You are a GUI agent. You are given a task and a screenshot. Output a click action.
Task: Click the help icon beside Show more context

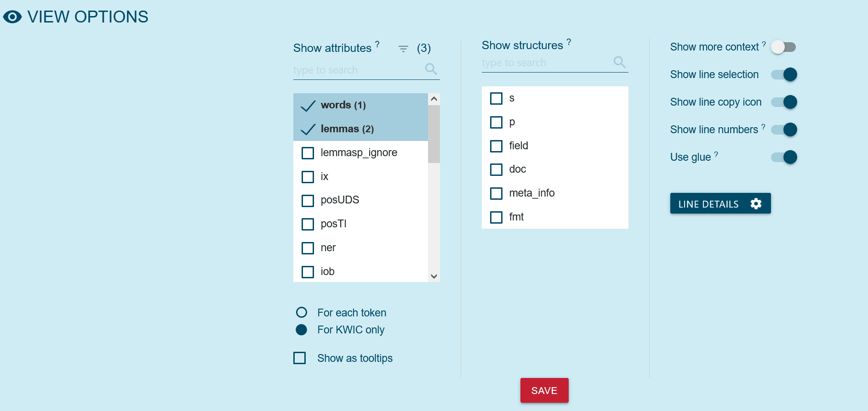pyautogui.click(x=764, y=44)
